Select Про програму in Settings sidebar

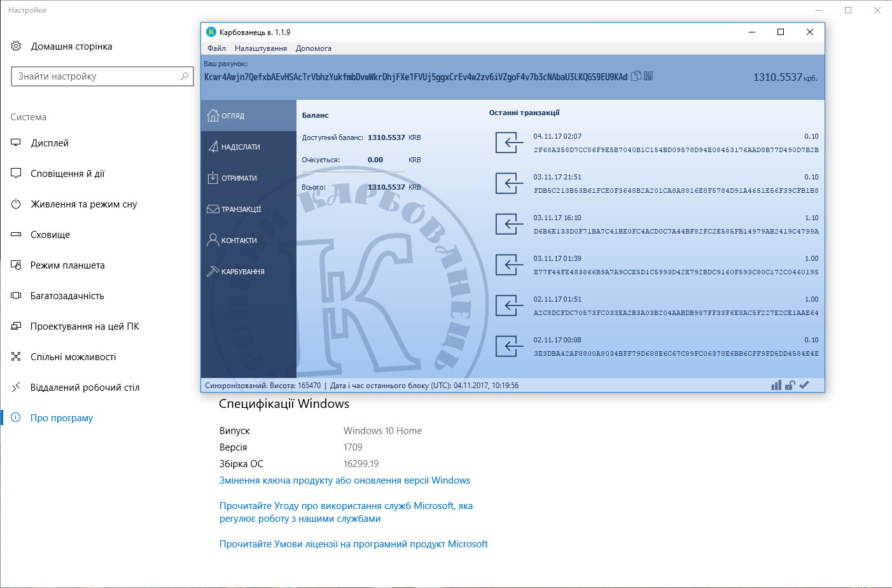click(x=62, y=418)
